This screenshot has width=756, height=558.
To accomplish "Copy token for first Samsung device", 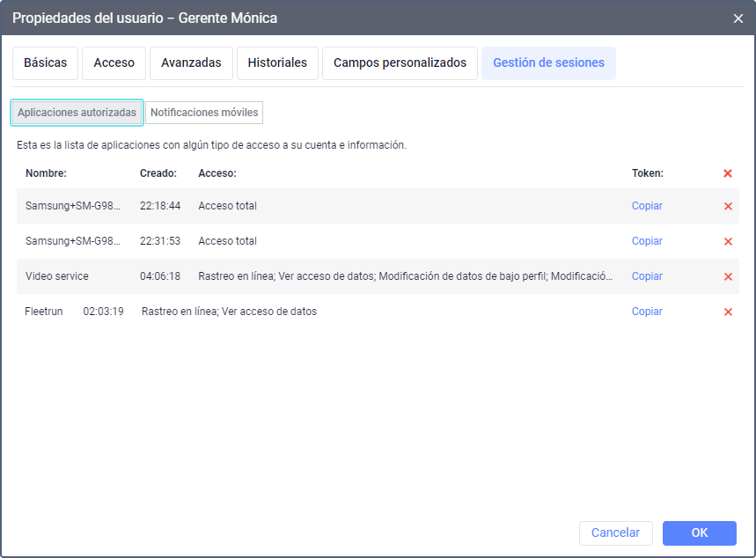I will pos(647,206).
